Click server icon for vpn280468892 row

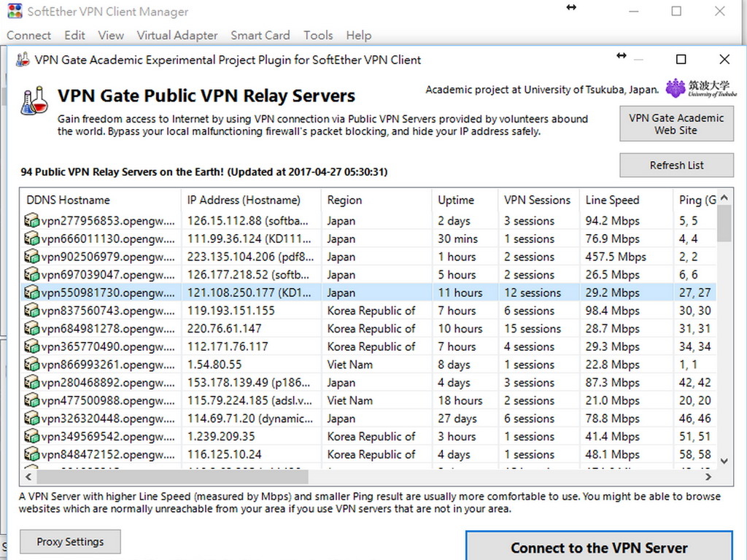click(x=31, y=382)
